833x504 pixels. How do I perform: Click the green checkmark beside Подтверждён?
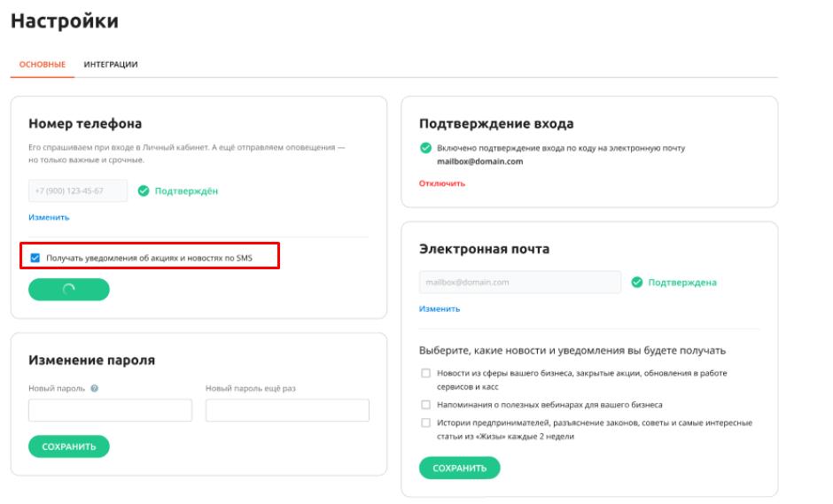[x=144, y=190]
